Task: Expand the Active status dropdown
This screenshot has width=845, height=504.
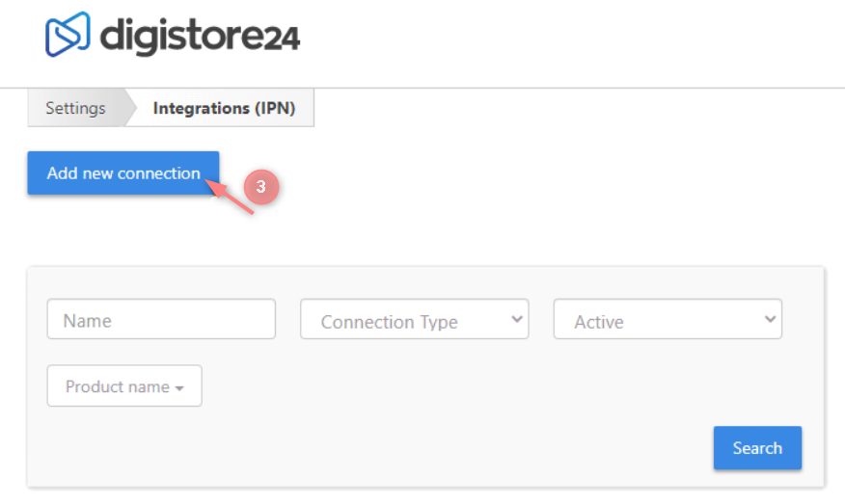Action: pos(667,319)
